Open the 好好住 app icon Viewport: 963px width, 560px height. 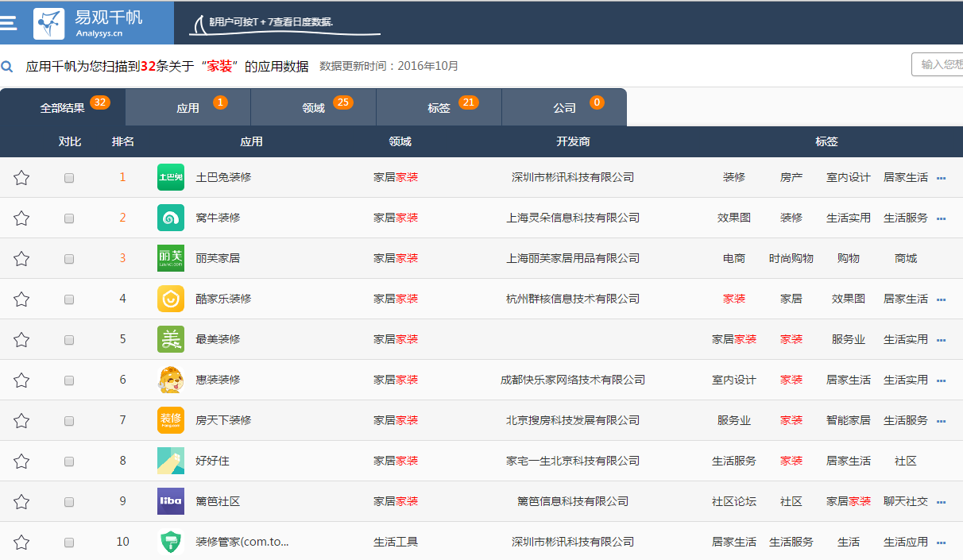click(171, 461)
